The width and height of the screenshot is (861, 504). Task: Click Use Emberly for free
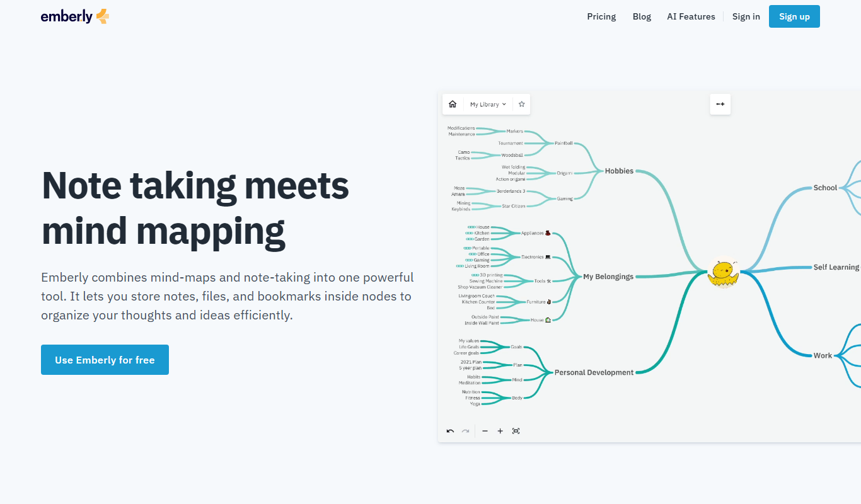tap(105, 360)
